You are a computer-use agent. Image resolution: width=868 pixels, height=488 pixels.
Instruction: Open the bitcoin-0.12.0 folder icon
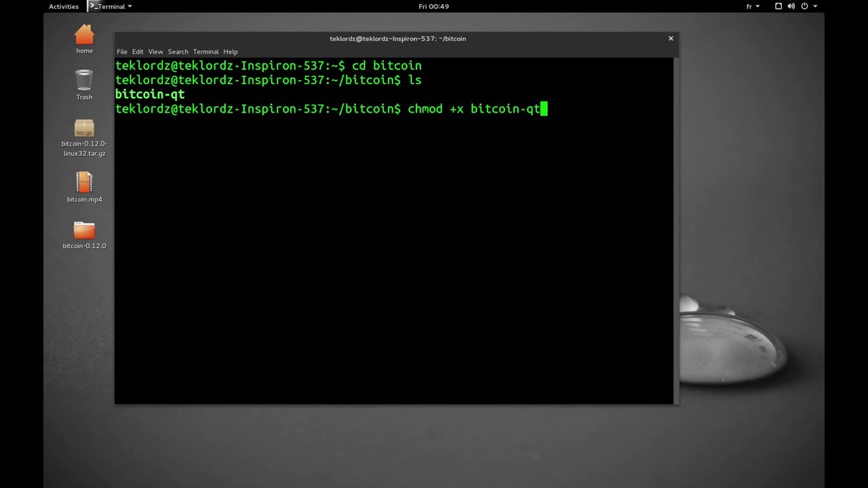coord(84,230)
